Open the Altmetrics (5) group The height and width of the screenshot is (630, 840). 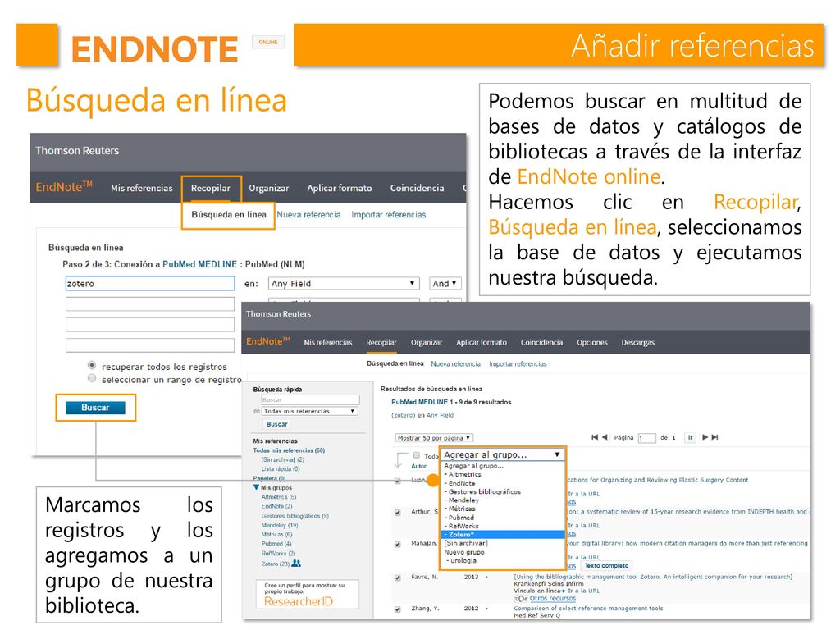pos(279,497)
